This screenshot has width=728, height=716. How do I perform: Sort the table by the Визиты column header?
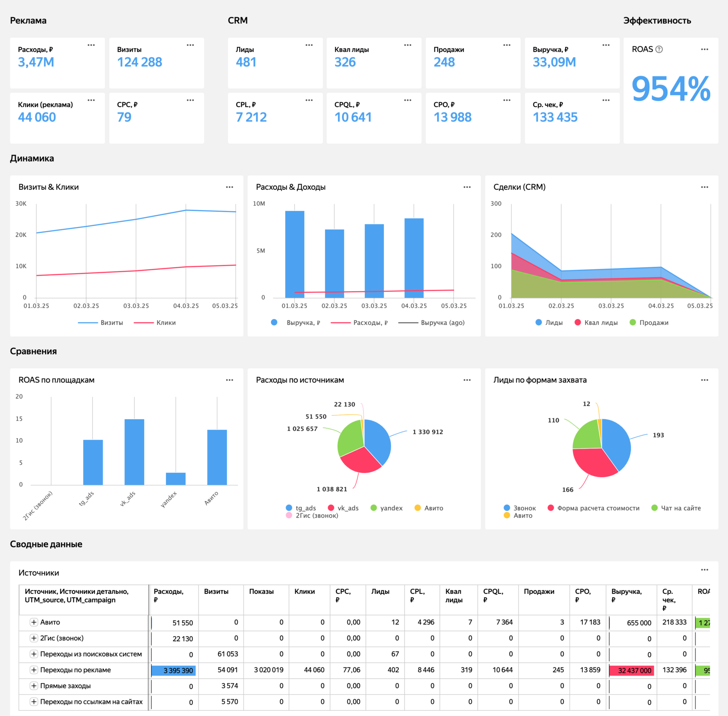216,591
